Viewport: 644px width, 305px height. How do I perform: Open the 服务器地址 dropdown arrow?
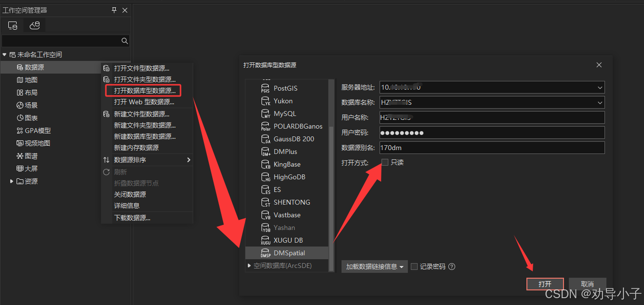(600, 87)
